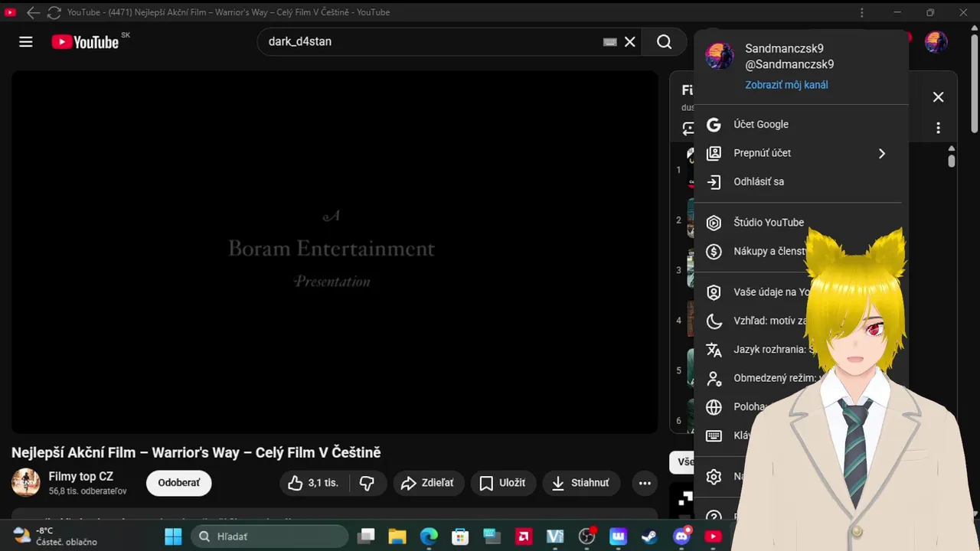Click the settings gear icon in account menu
This screenshot has height=551, width=980.
pos(714,477)
